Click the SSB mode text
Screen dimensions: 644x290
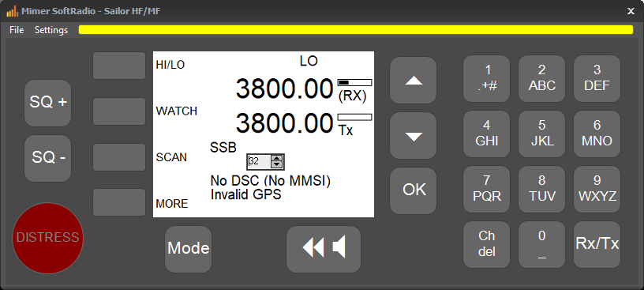(x=223, y=148)
